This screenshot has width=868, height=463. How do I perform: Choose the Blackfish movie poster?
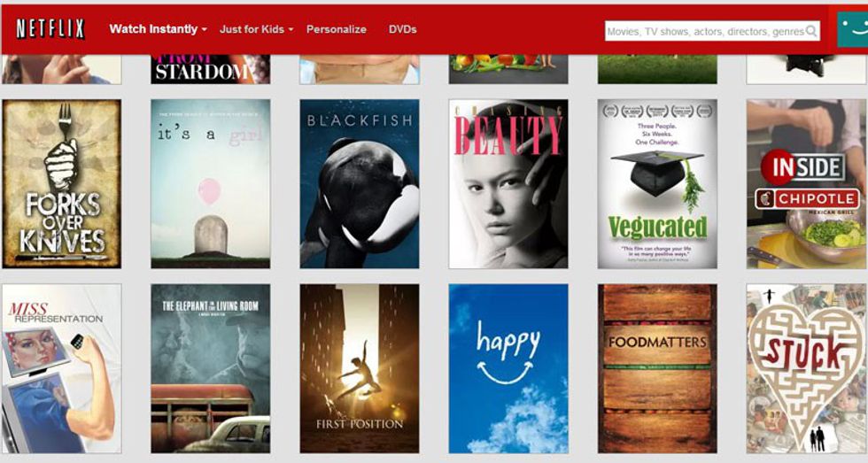359,183
